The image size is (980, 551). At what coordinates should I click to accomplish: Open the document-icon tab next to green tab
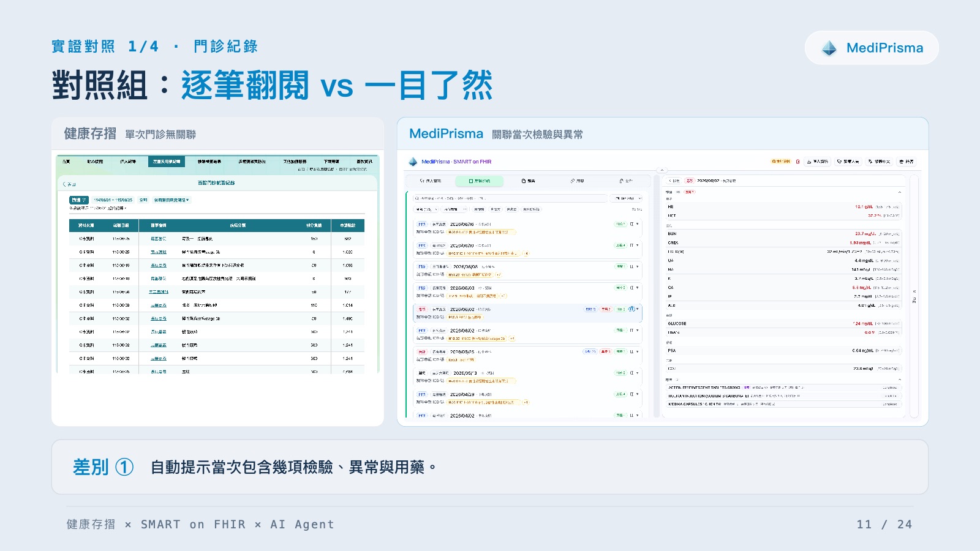point(528,181)
